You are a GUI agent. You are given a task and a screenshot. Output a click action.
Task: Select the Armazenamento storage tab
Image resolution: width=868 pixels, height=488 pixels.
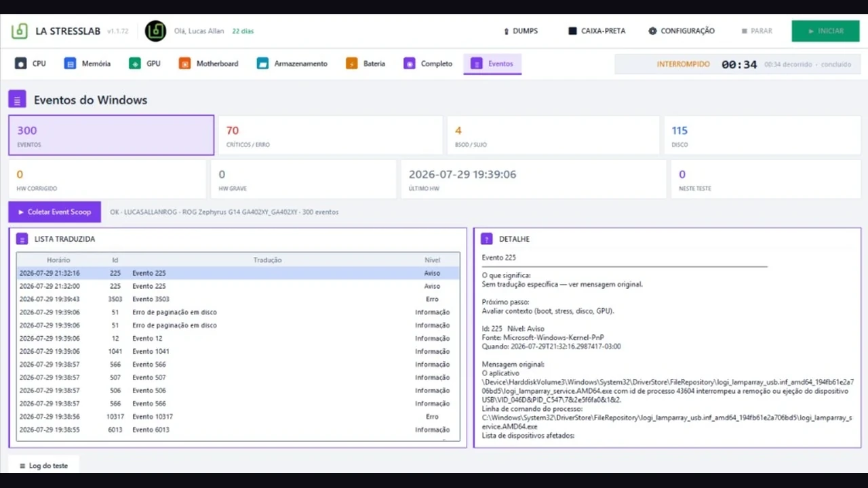point(292,64)
